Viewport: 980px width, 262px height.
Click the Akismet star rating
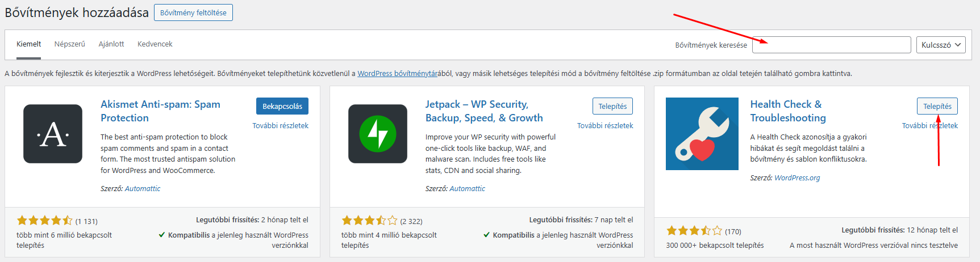click(x=44, y=221)
